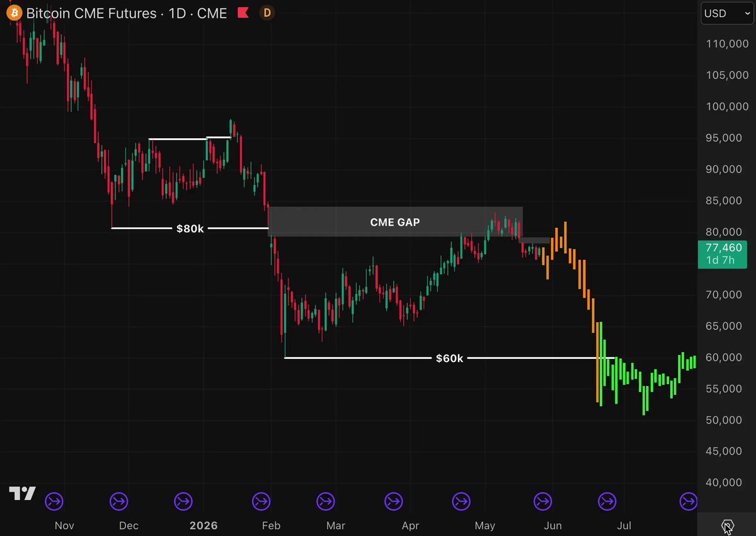Click the May label on the time axis
The image size is (756, 536).
pos(485,525)
